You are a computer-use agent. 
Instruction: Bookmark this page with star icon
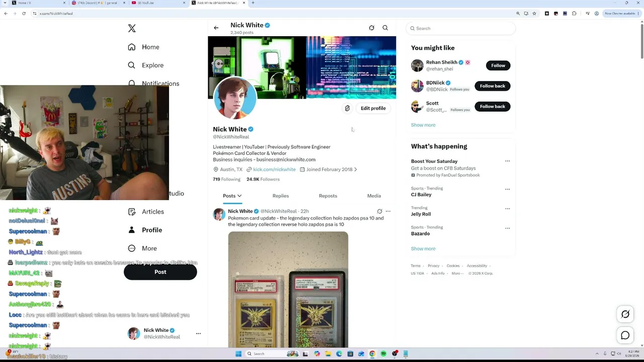pos(534,14)
